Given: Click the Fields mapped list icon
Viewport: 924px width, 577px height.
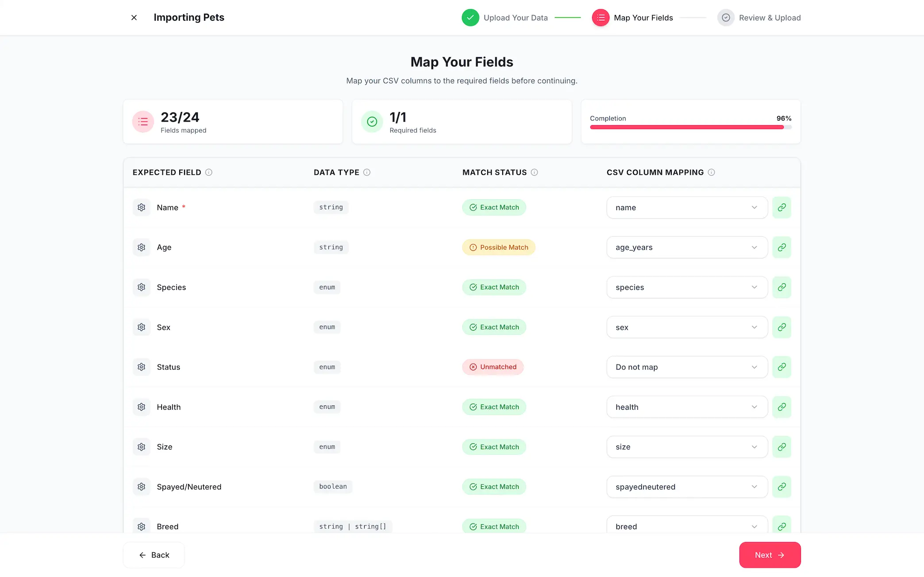Looking at the screenshot, I should pos(143,121).
